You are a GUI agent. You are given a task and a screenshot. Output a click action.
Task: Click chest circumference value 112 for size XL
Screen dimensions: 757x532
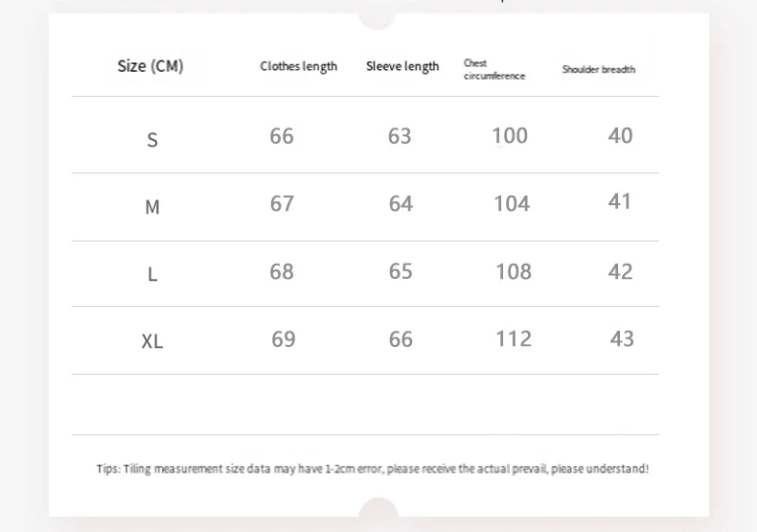point(514,338)
